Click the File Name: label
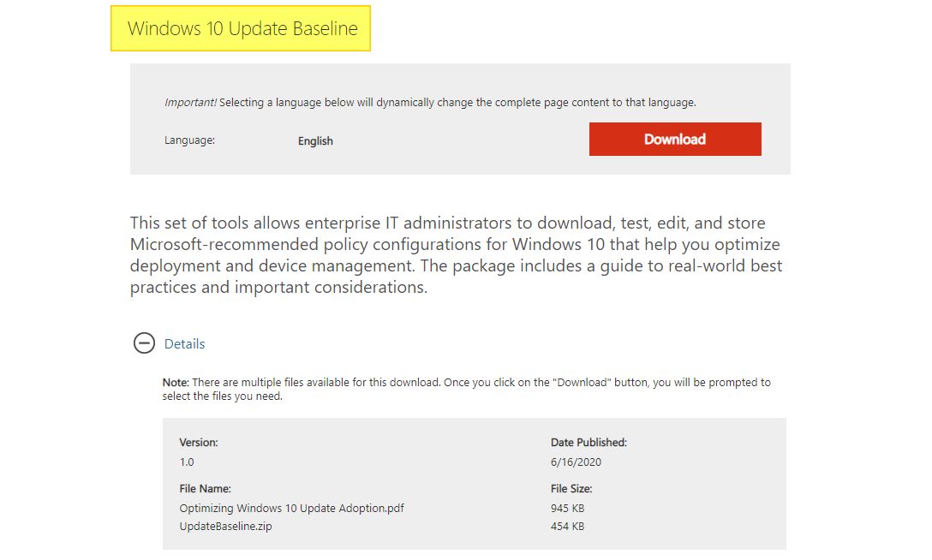Viewport: 932px width, 560px height. click(x=205, y=488)
